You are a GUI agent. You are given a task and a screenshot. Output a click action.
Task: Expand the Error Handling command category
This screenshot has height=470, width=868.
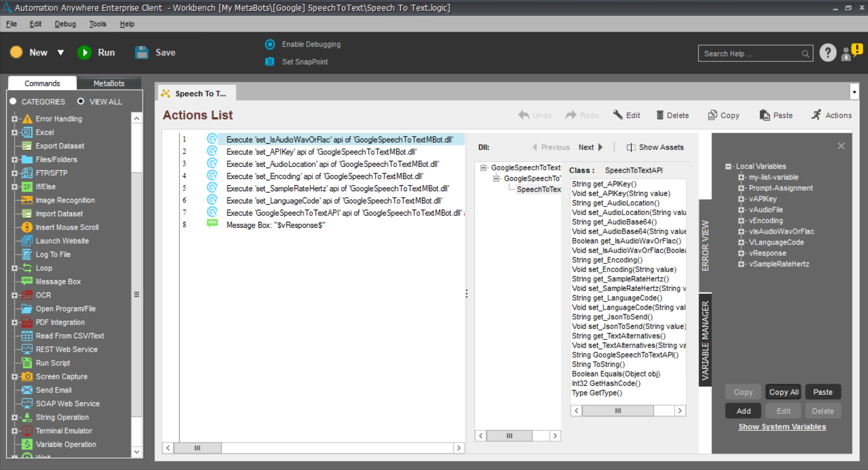(x=14, y=119)
